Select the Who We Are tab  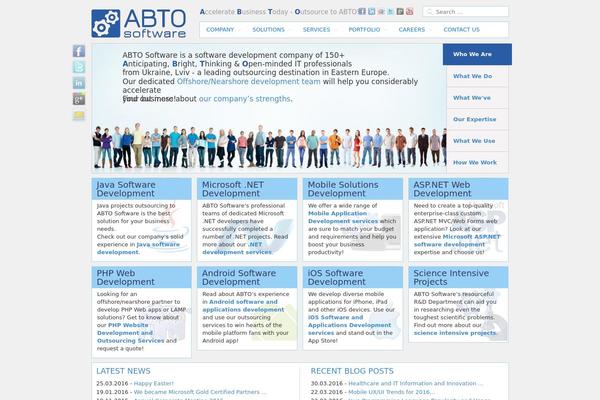pyautogui.click(x=477, y=54)
